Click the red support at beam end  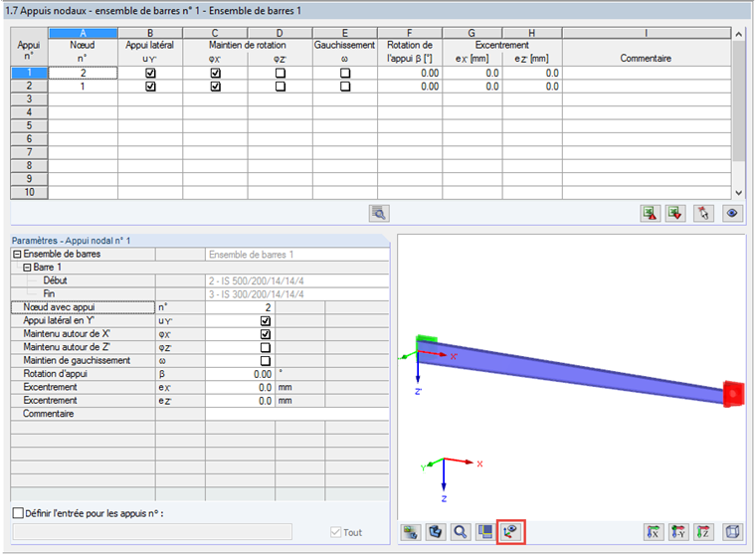point(733,394)
